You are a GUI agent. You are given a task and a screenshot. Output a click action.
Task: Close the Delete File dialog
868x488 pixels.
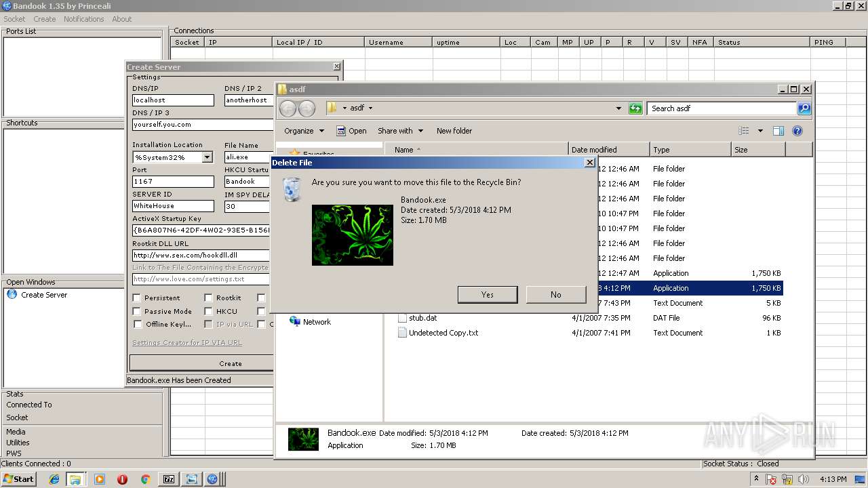589,163
